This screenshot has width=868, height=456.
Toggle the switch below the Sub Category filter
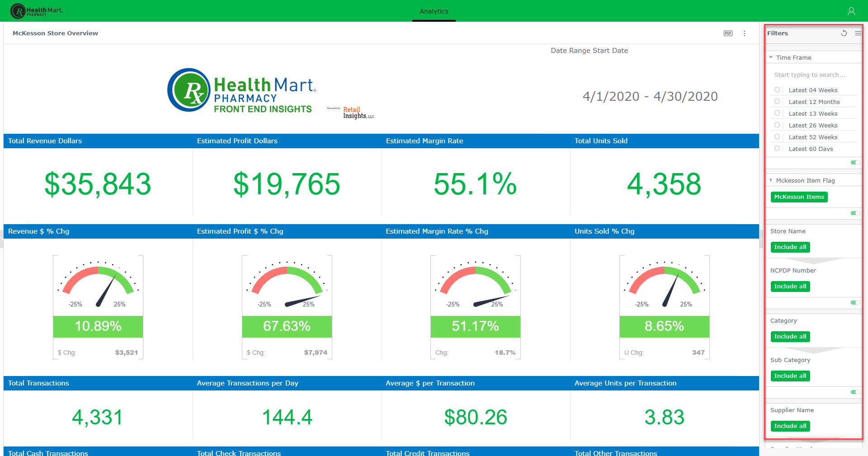[x=855, y=392]
